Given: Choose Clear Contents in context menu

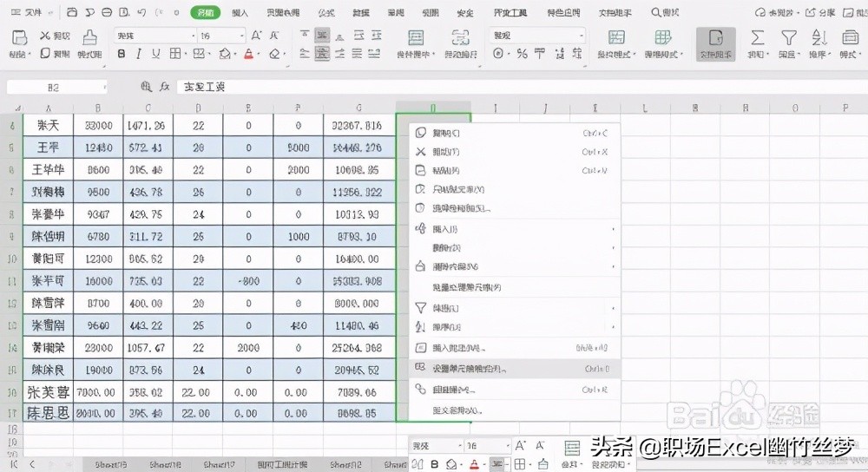Looking at the screenshot, I should point(514,266).
